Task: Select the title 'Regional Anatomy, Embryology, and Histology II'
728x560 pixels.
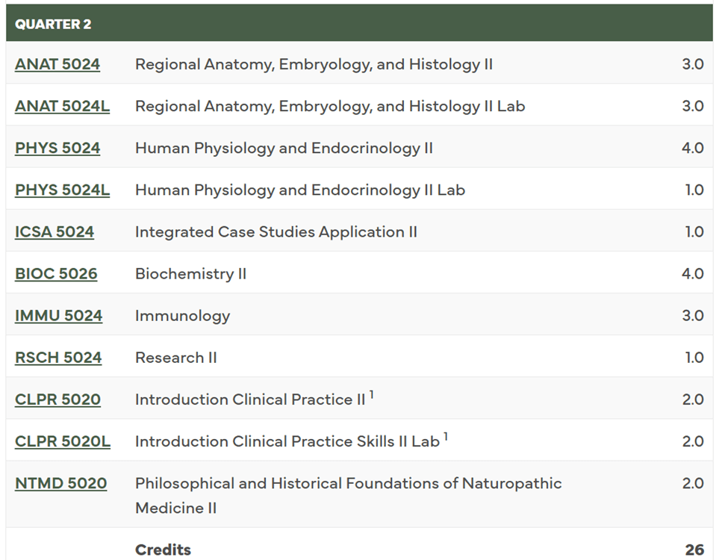Action: [x=314, y=64]
